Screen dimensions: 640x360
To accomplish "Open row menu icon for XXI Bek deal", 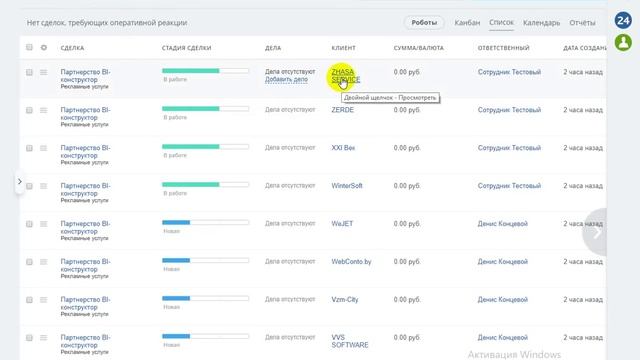I will point(44,148).
